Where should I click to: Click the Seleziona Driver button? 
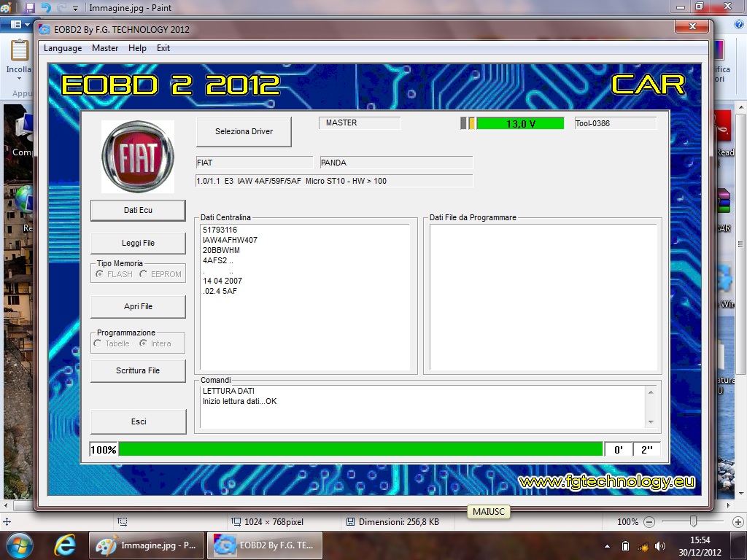(x=244, y=131)
